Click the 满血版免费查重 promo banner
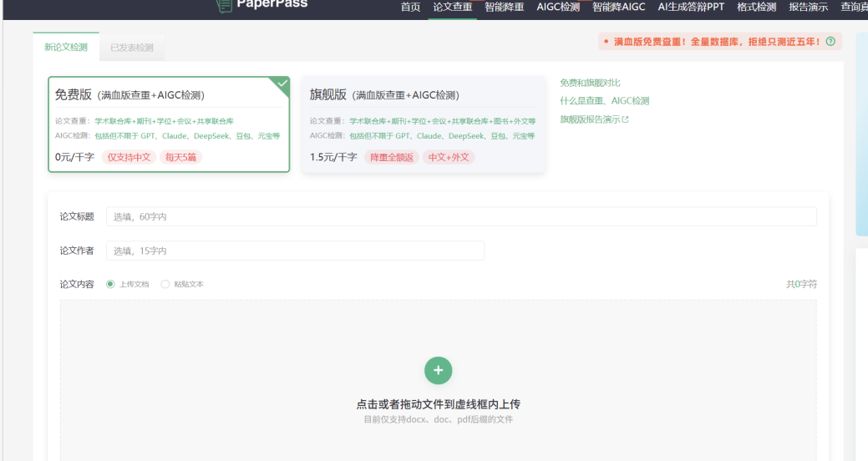The width and height of the screenshot is (868, 461). [x=719, y=42]
